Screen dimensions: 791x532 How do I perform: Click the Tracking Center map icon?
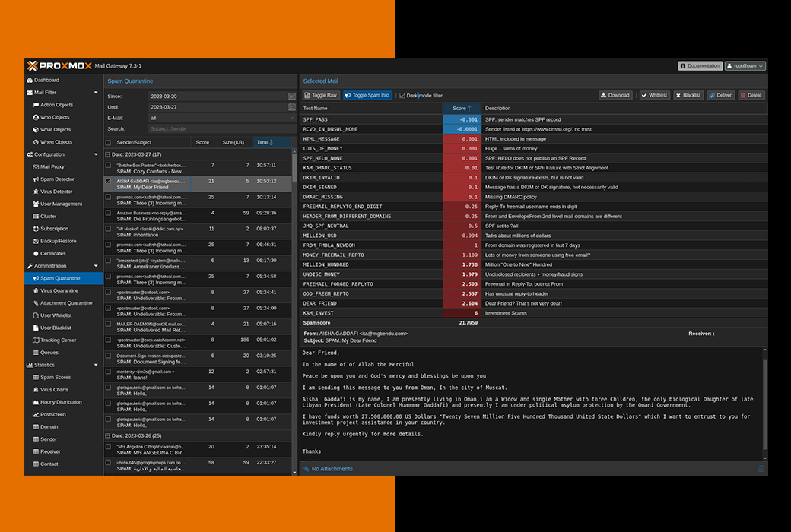(36, 340)
